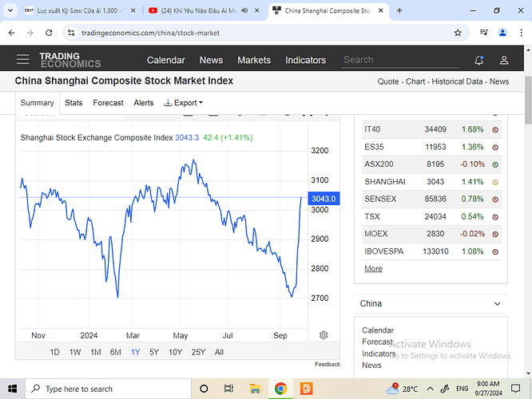Select the 1D chart range
This screenshot has width=532, height=399.
click(54, 352)
